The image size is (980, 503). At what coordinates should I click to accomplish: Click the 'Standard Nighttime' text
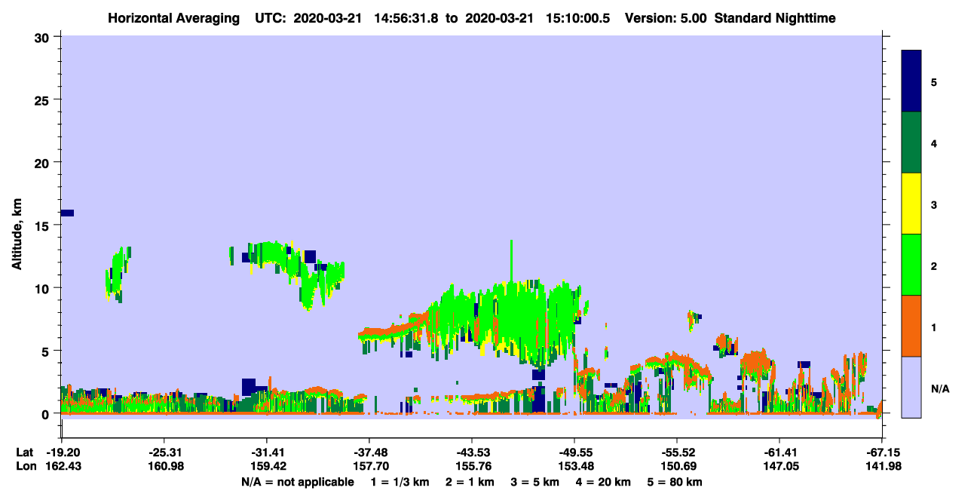[x=775, y=18]
